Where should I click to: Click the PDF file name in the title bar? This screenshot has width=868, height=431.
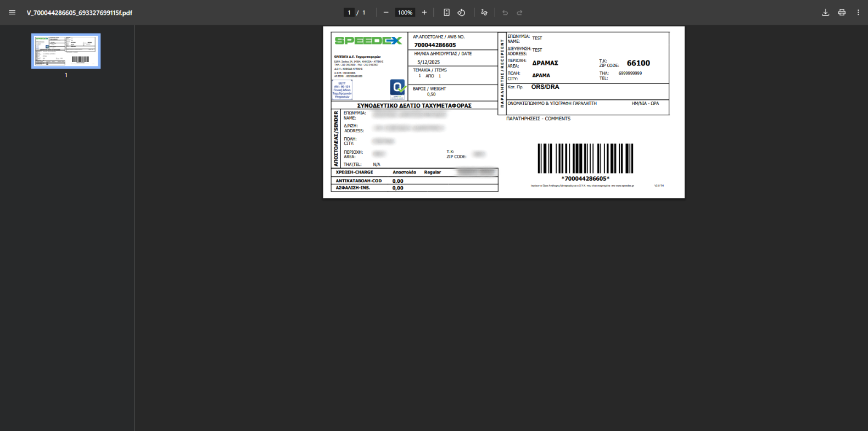[x=80, y=13]
